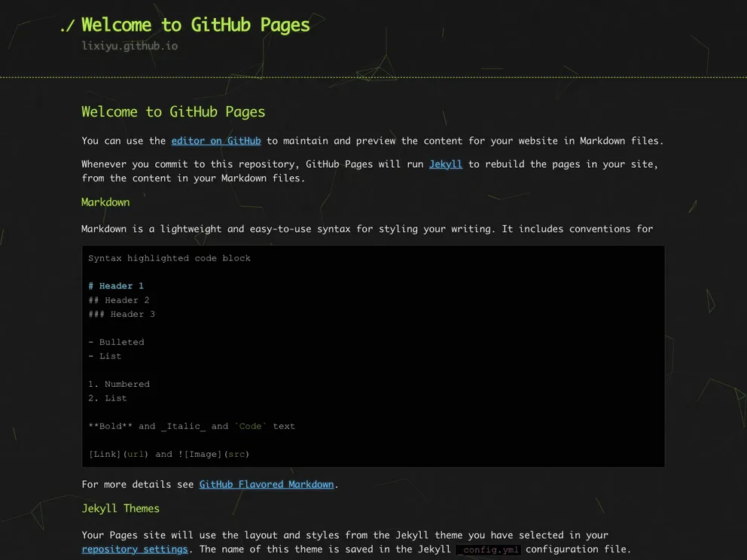Click the large site title in the top header

[x=195, y=25]
